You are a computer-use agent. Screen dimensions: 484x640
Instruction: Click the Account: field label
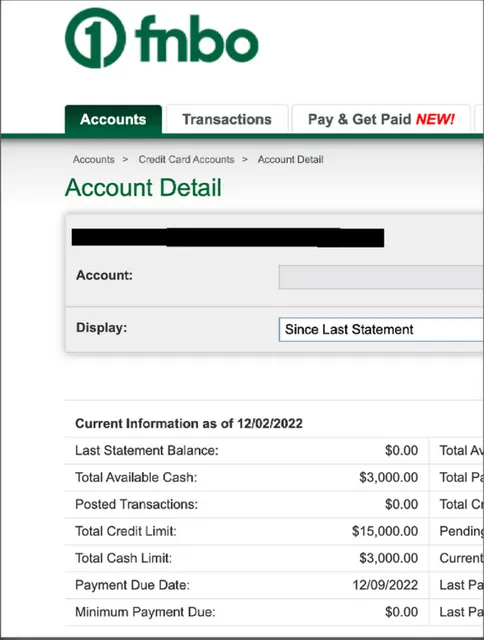[x=104, y=276]
